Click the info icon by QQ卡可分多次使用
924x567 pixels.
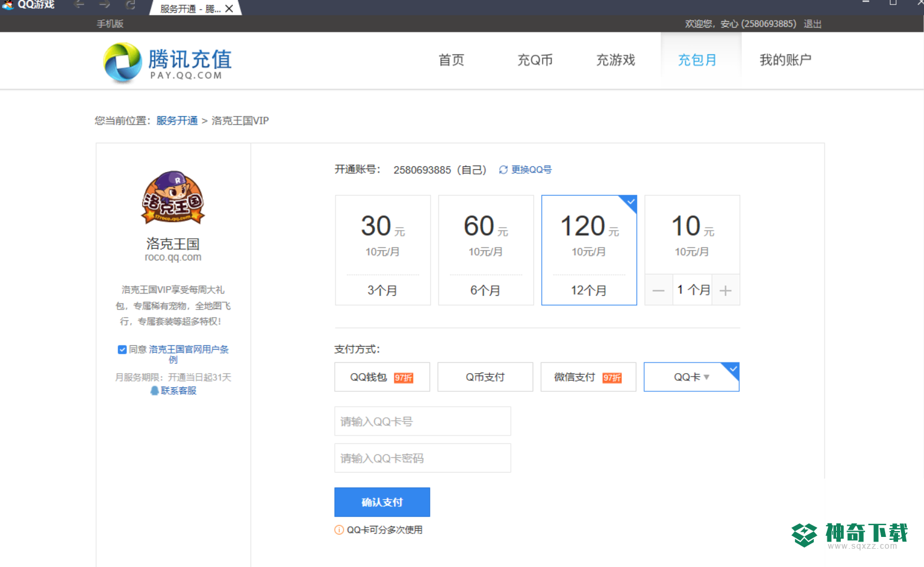339,530
